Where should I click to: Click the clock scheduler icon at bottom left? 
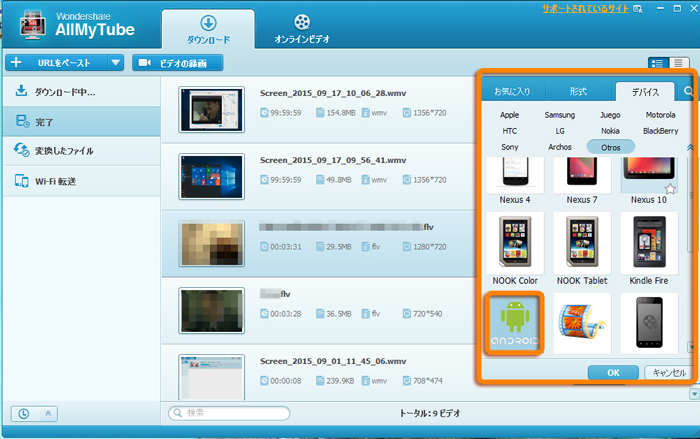click(24, 414)
